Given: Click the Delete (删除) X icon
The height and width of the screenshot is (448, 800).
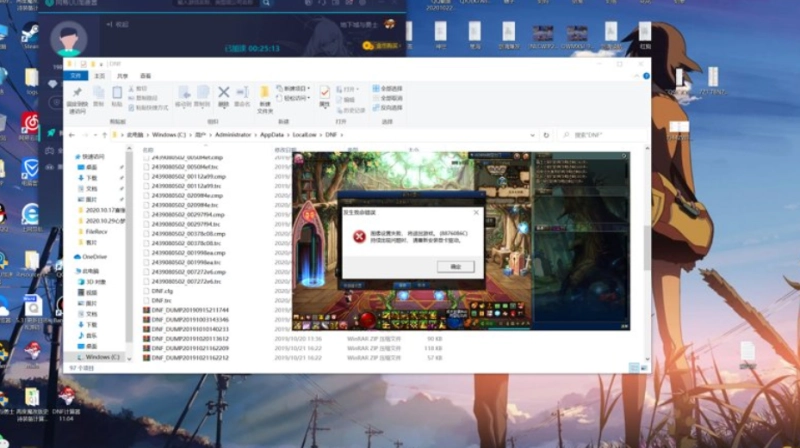Looking at the screenshot, I should [x=223, y=92].
